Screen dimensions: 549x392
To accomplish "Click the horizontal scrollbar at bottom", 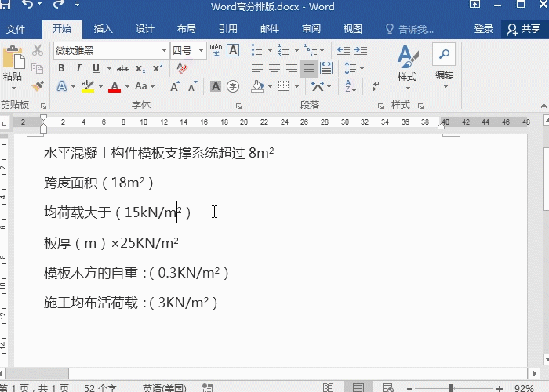I will 297,373.
